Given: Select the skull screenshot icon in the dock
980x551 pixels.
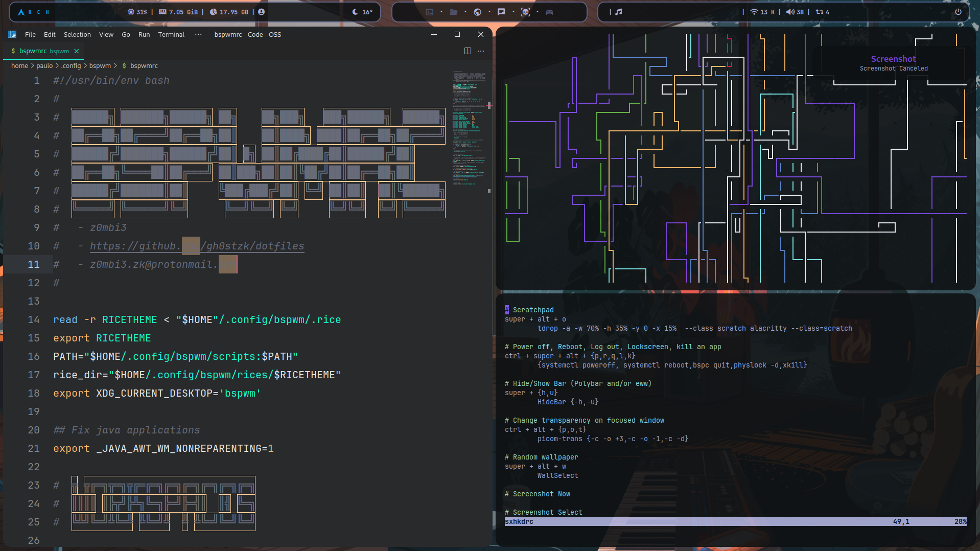Looking at the screenshot, I should click(525, 12).
